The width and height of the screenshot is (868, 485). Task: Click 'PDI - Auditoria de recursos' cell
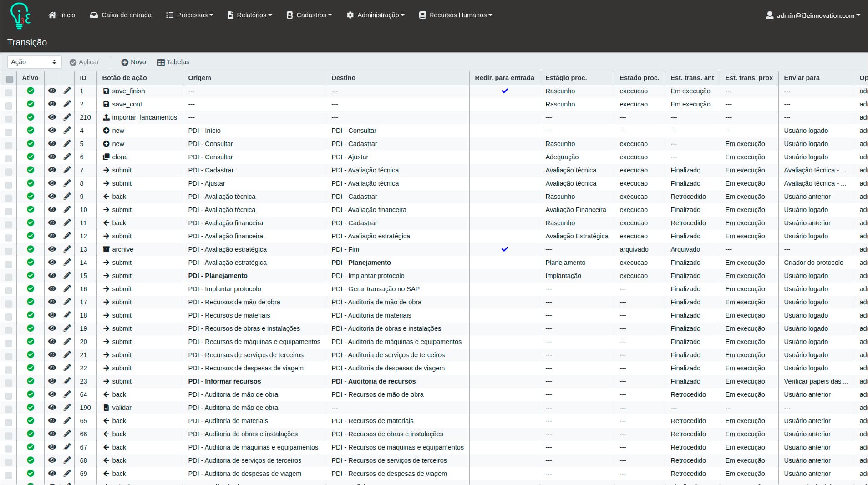(373, 381)
